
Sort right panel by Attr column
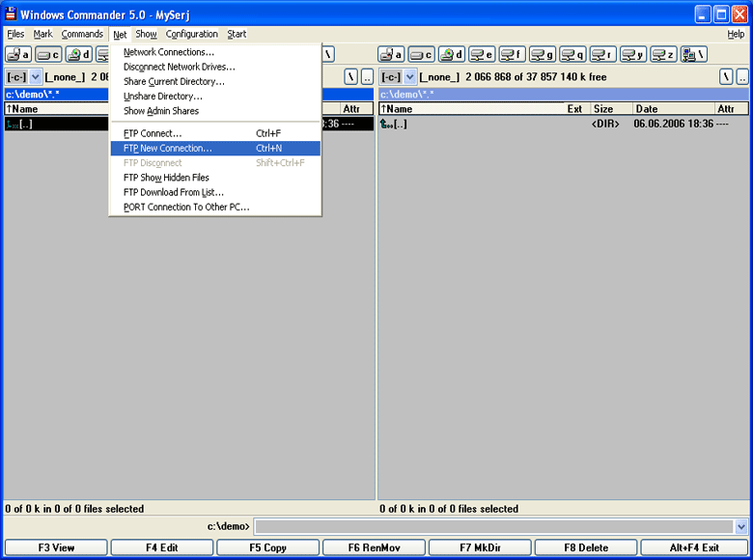[732, 109]
